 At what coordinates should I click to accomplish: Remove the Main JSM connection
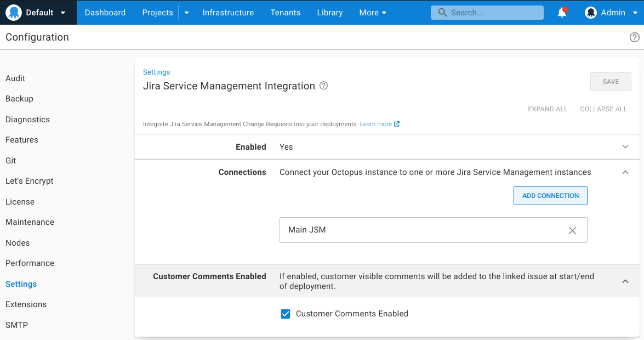(x=572, y=230)
